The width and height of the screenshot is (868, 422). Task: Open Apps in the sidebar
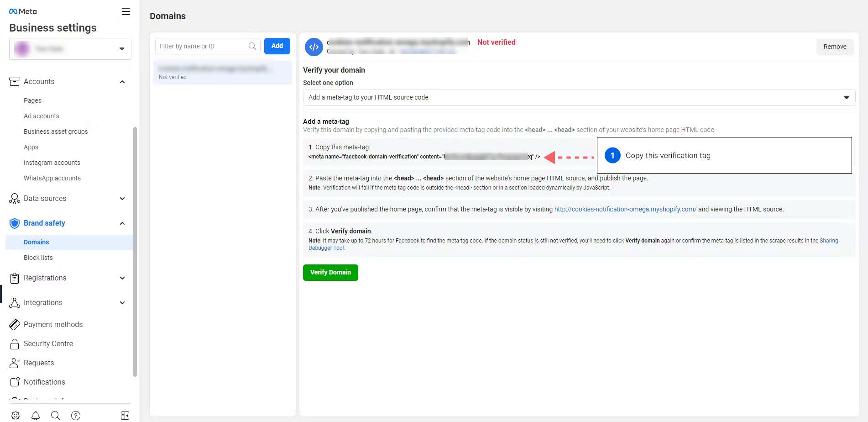31,147
